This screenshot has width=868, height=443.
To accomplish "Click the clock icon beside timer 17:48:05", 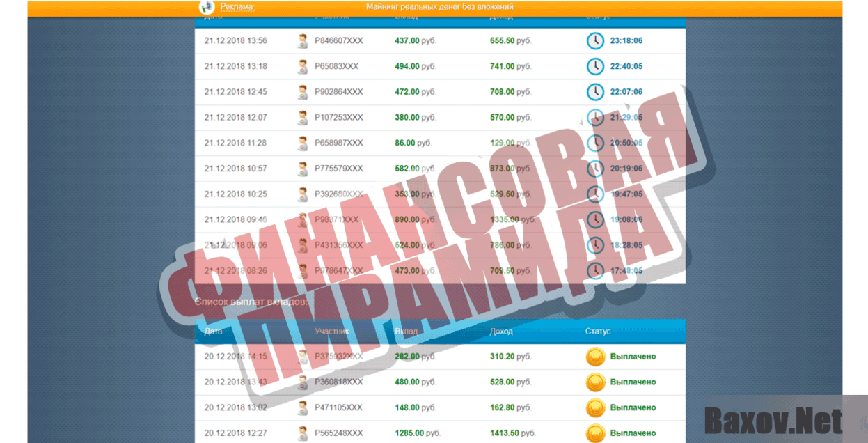I will click(x=595, y=271).
